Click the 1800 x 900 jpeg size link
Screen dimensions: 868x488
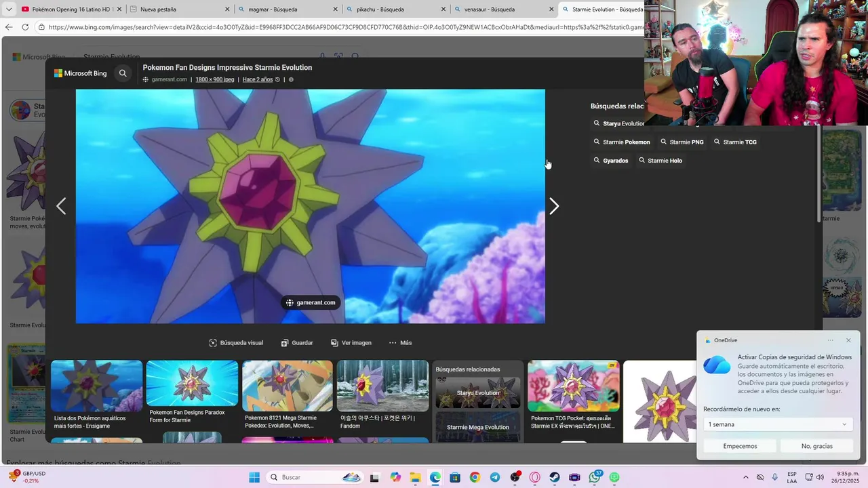[x=214, y=79]
